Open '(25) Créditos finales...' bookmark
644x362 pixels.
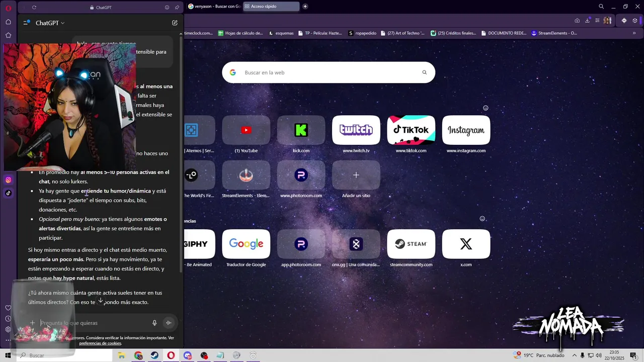click(x=453, y=33)
